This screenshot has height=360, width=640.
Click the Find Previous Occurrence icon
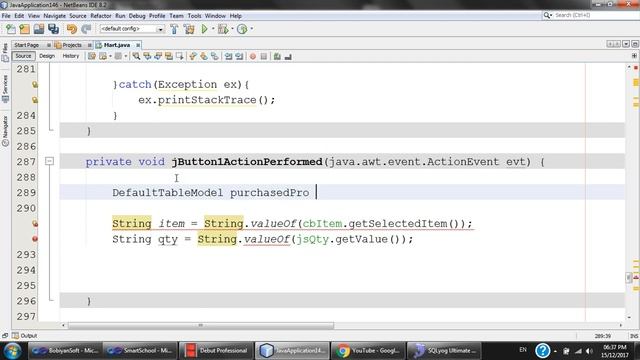coord(147,56)
